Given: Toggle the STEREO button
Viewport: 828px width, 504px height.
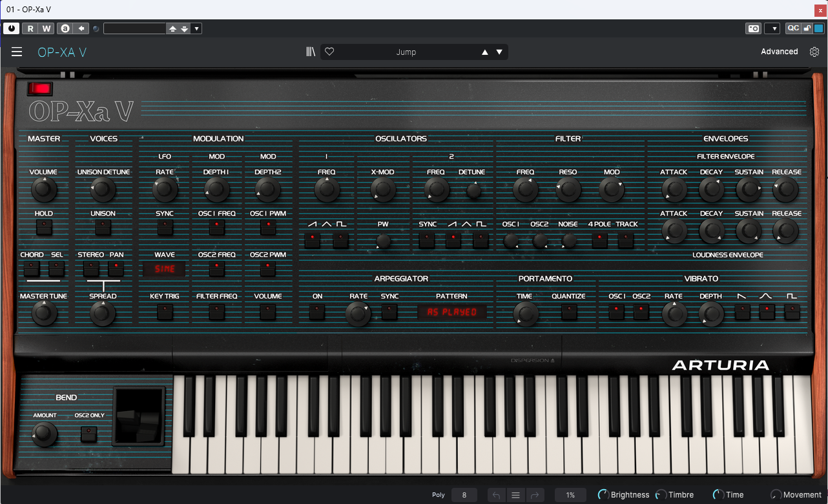Looking at the screenshot, I should coord(91,268).
